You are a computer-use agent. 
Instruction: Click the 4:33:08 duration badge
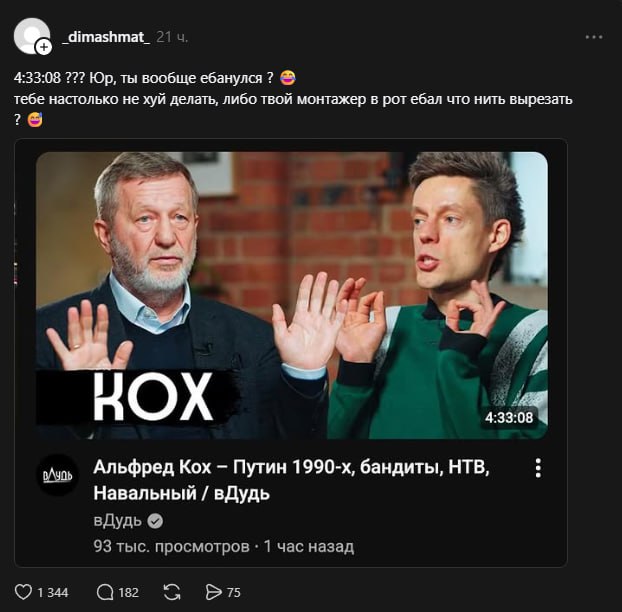point(509,417)
